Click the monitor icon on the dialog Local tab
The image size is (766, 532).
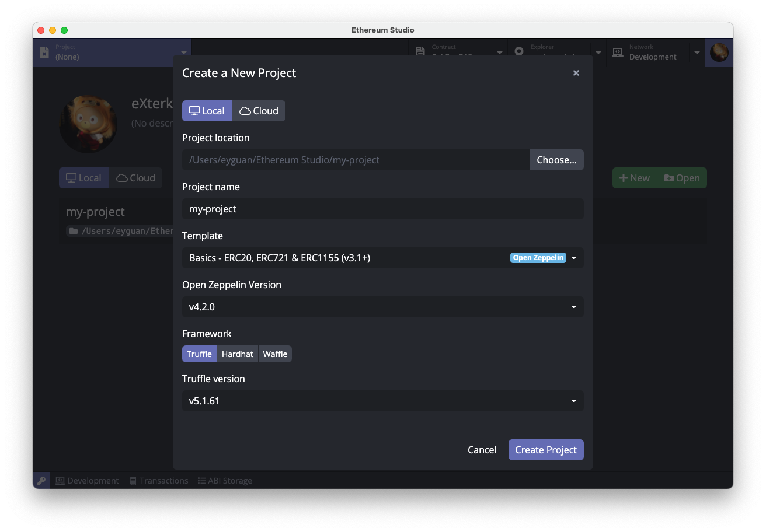pyautogui.click(x=194, y=111)
